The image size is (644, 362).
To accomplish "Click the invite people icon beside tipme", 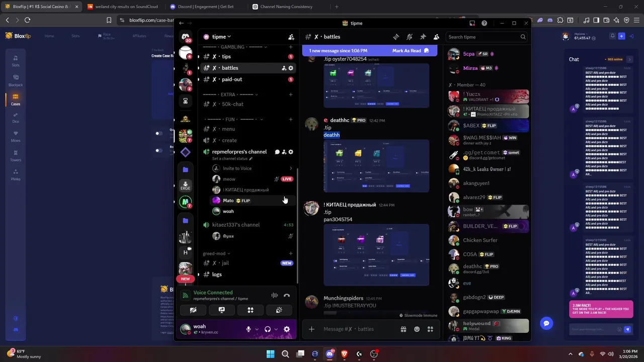I will coord(291,37).
